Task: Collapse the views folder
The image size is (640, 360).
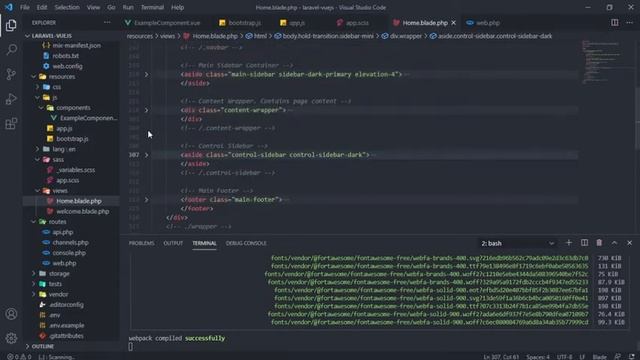Action: point(38,191)
